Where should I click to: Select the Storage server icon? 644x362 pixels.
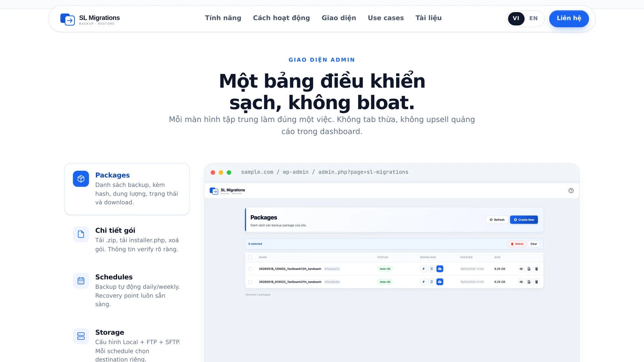81,336
